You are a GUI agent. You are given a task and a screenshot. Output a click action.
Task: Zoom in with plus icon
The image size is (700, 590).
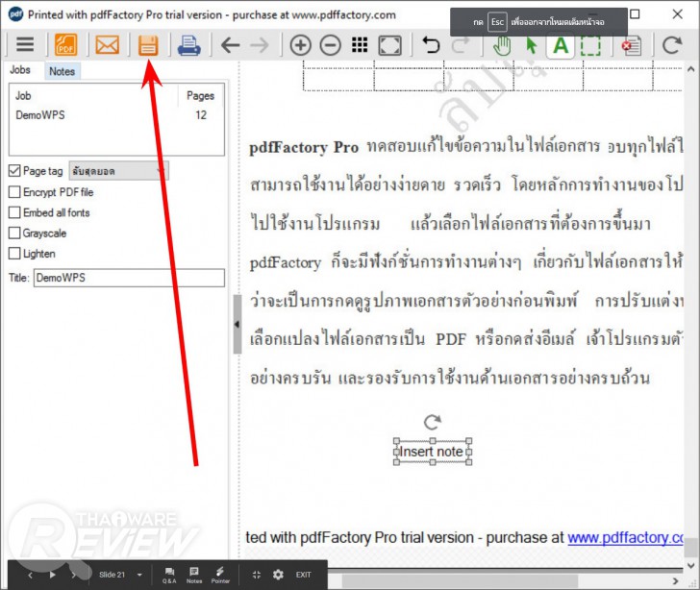tap(300, 45)
